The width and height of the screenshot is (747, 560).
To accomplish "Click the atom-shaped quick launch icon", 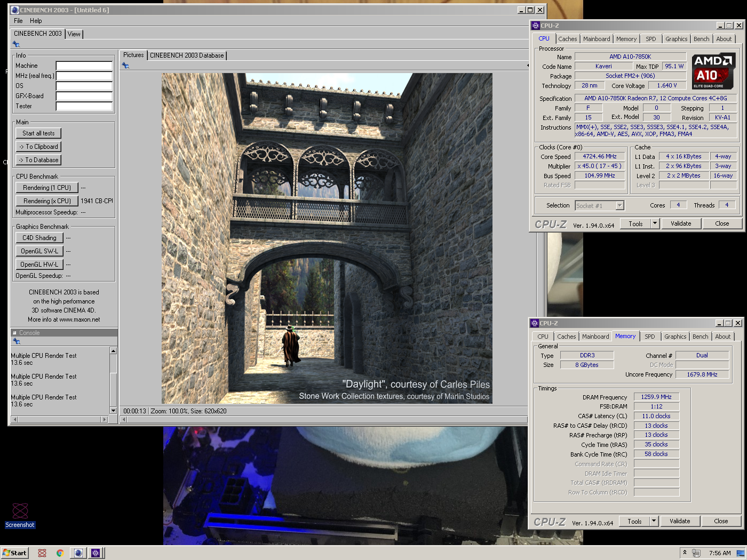I will click(x=42, y=553).
